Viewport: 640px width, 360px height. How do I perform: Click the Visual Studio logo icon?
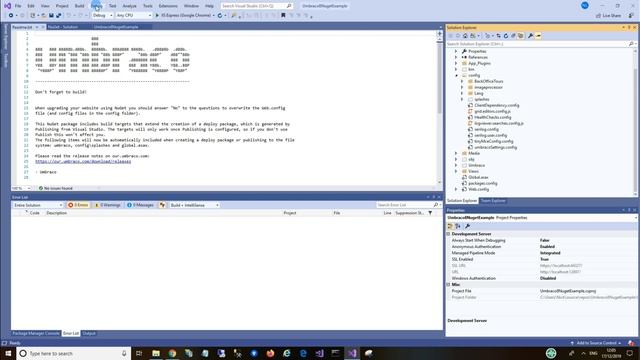point(7,6)
